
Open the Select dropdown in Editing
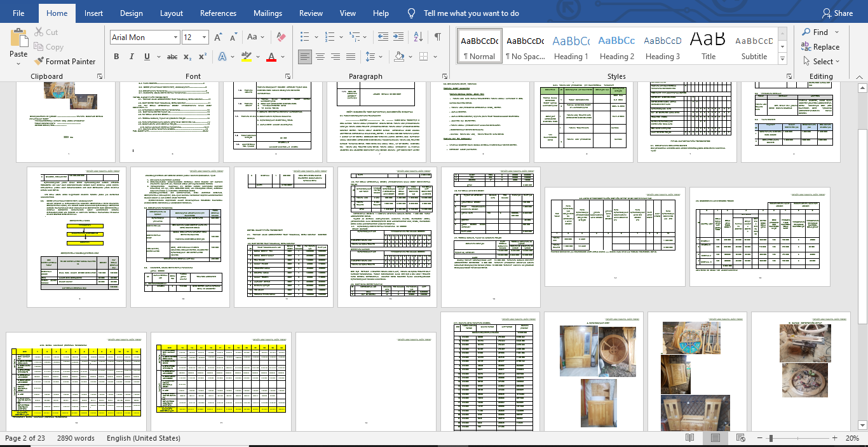821,62
